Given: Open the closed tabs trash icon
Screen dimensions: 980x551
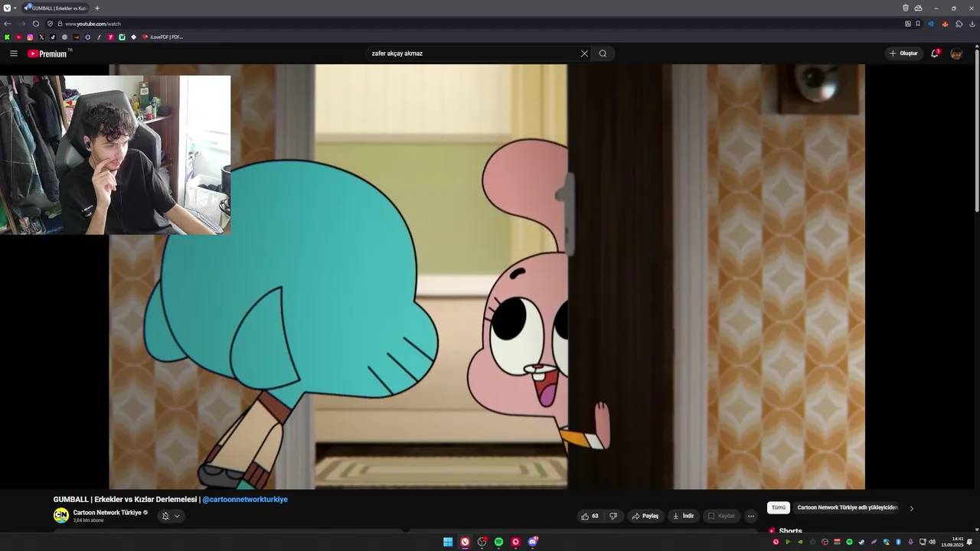Looking at the screenshot, I should pos(906,8).
